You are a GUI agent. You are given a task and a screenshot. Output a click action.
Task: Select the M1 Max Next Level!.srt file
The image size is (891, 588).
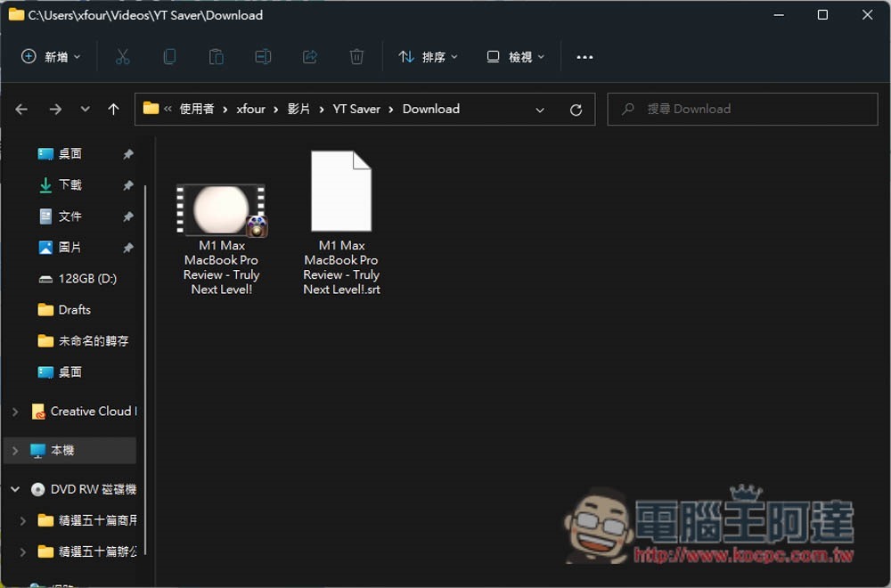pyautogui.click(x=341, y=223)
